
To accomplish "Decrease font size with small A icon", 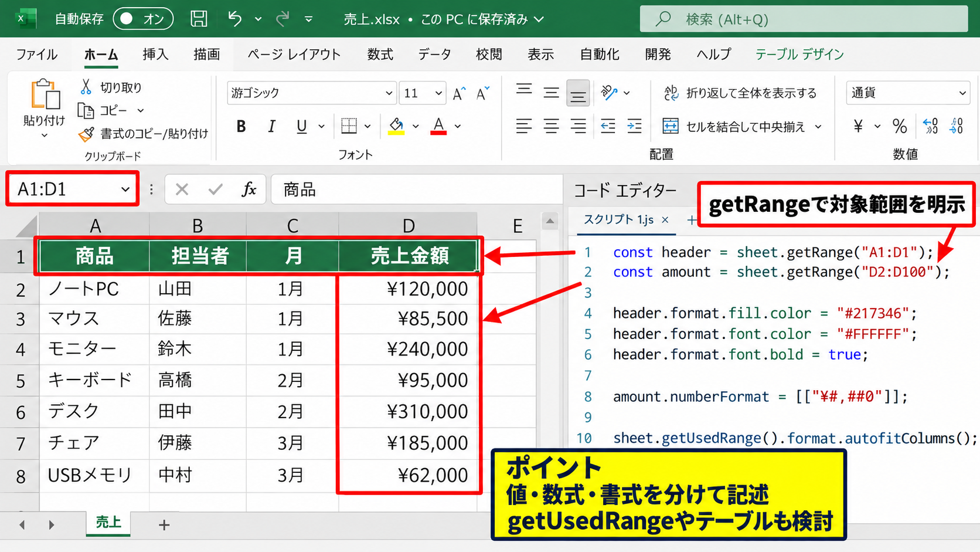I will [x=483, y=93].
